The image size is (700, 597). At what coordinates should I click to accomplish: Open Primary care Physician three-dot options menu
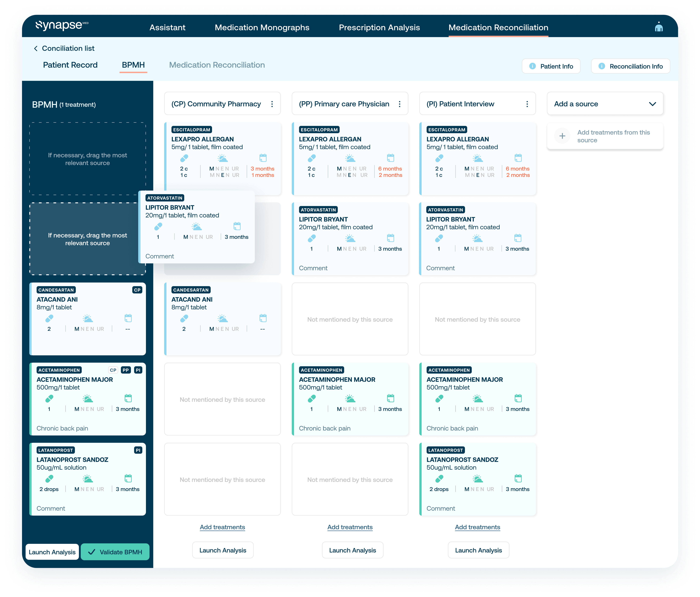coord(400,104)
